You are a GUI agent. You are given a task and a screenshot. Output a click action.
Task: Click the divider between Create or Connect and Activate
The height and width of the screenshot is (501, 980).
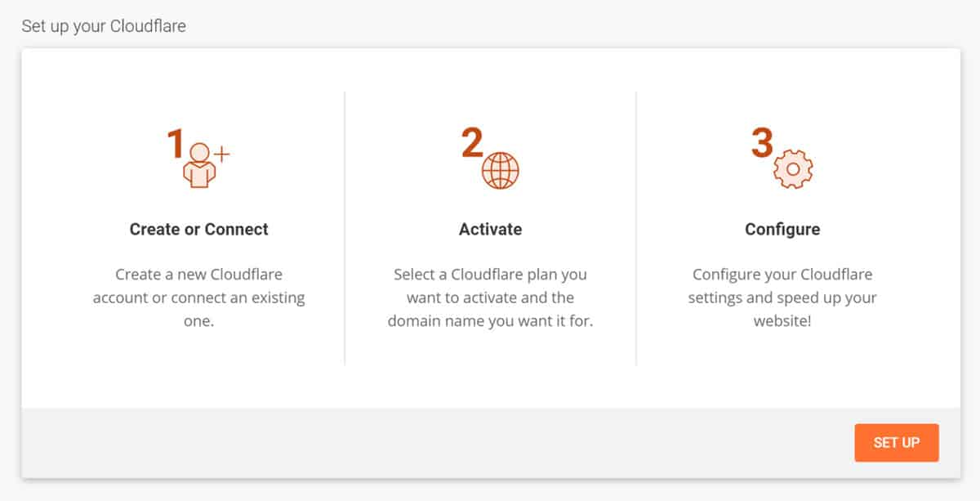345,228
